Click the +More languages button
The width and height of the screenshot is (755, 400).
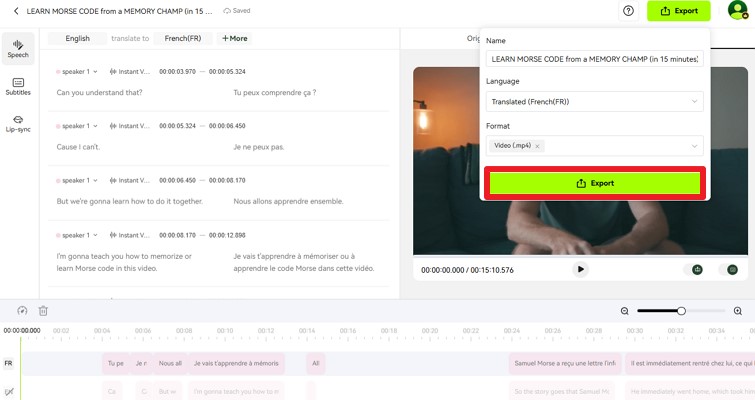pyautogui.click(x=234, y=38)
